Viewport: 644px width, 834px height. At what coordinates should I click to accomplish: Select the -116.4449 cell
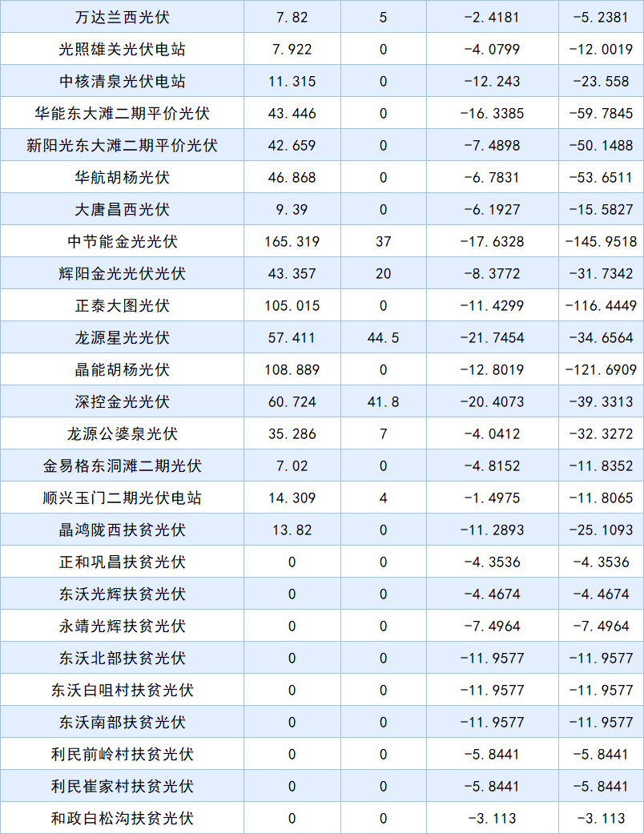click(601, 305)
